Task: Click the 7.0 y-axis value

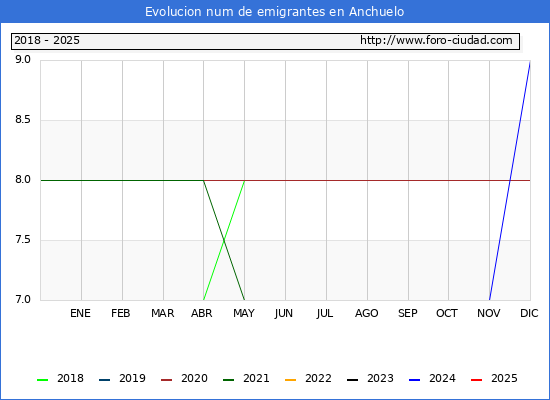Action: (23, 299)
